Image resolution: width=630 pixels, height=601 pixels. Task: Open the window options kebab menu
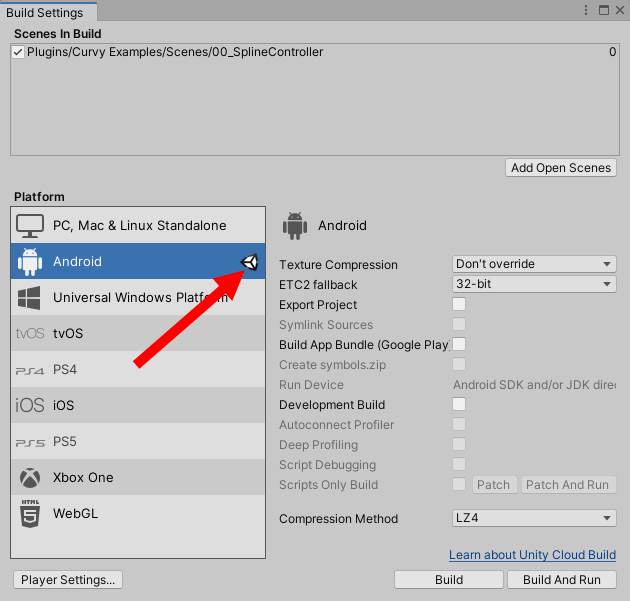coord(586,10)
